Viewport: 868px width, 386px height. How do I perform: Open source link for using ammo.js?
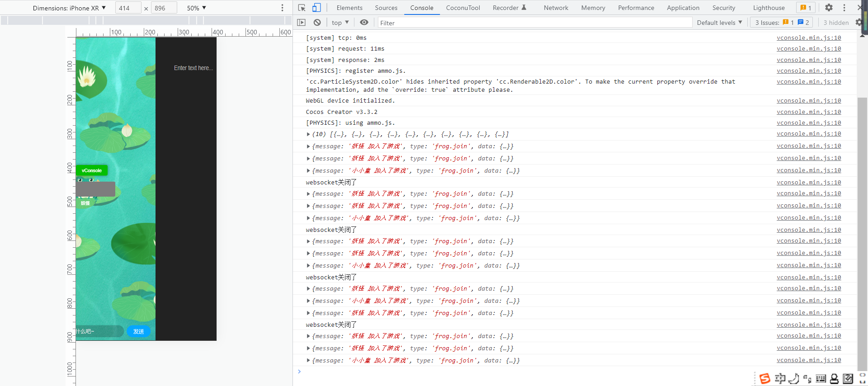(809, 123)
